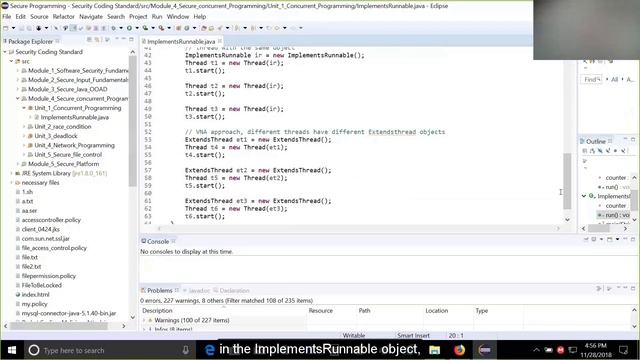Sort Problems by Description column header
Image resolution: width=640 pixels, height=360 pixels.
tap(223, 311)
